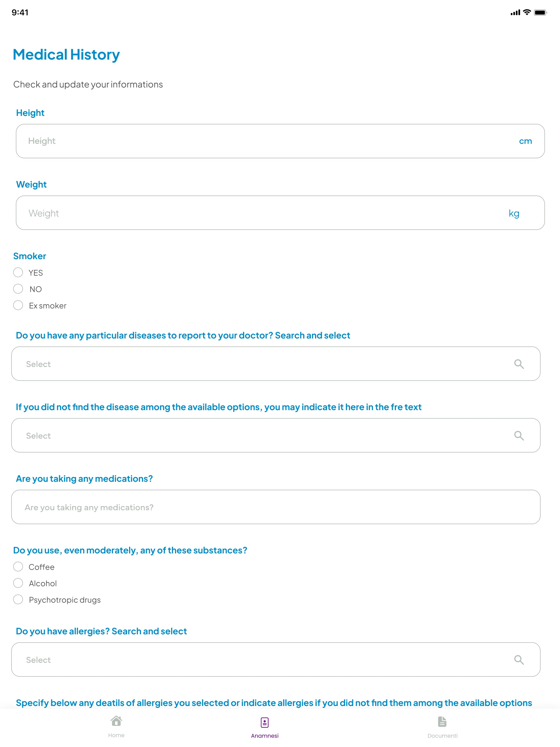
Task: Tap the Wi-Fi icon in status bar
Action: tap(527, 13)
